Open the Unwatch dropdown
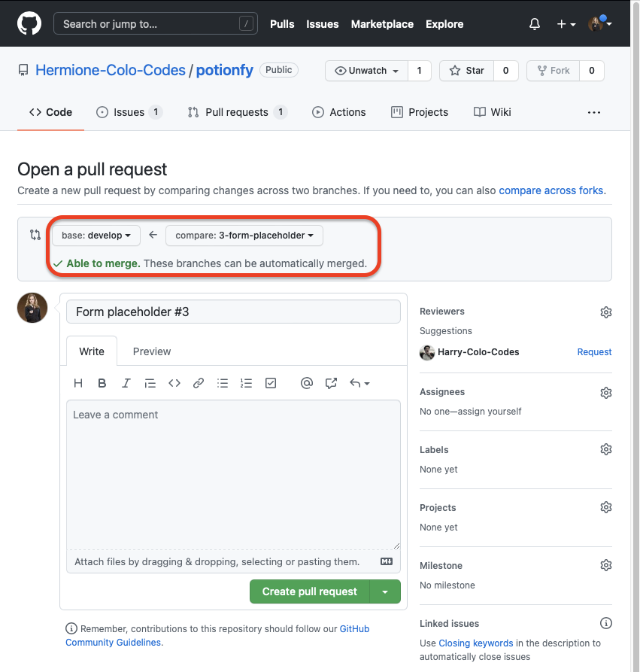640x672 pixels. click(367, 71)
